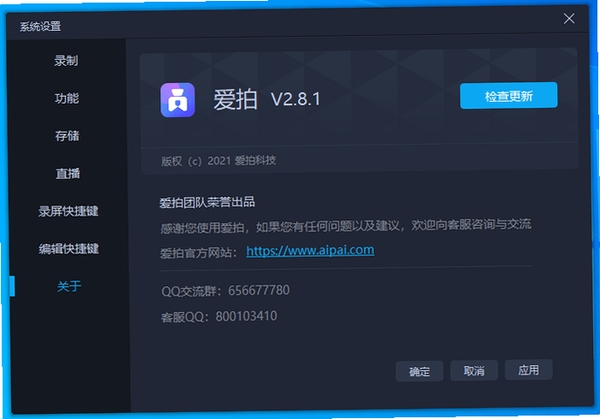Image resolution: width=600 pixels, height=419 pixels.
Task: Select the 存储 sidebar tab
Action: pos(67,136)
